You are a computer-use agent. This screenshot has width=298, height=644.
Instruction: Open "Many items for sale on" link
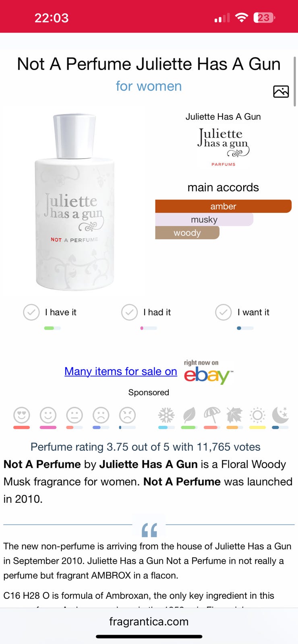(x=121, y=371)
